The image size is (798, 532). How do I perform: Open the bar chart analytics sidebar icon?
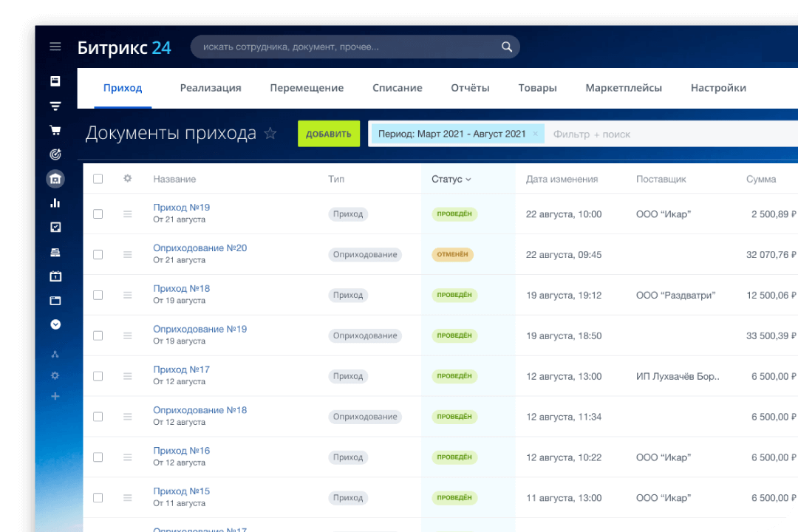55,202
